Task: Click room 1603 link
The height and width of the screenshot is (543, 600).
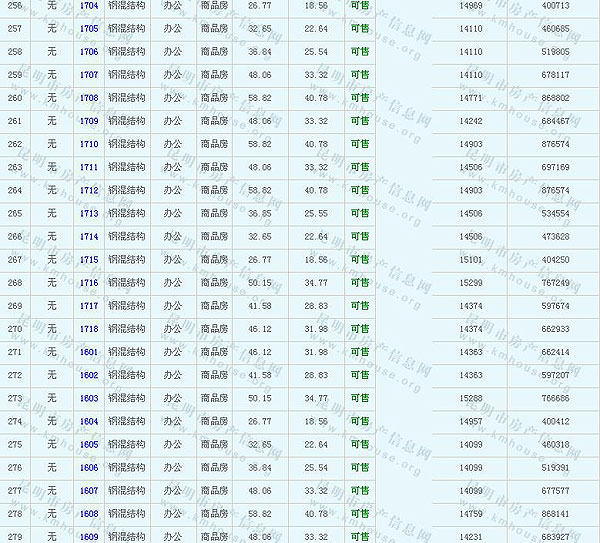Action: click(89, 398)
